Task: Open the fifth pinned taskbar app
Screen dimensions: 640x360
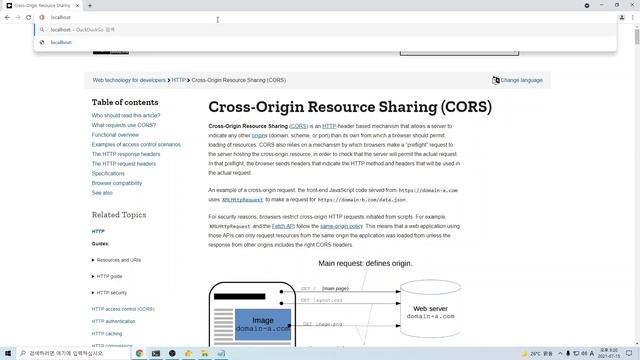Action: tap(204, 353)
